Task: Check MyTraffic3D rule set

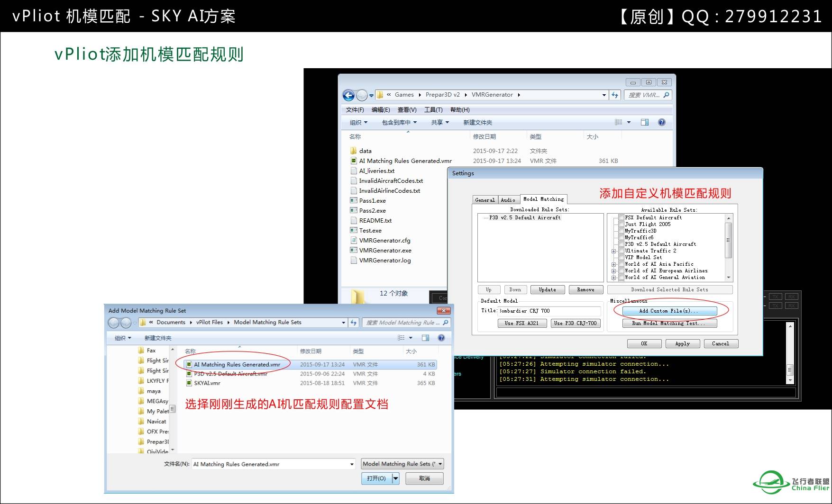Action: pyautogui.click(x=621, y=231)
